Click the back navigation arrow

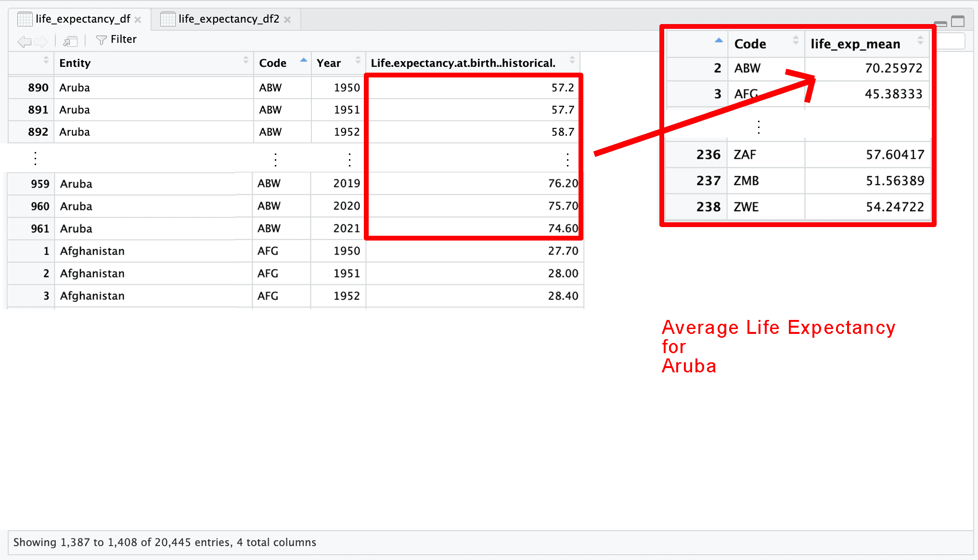point(24,41)
